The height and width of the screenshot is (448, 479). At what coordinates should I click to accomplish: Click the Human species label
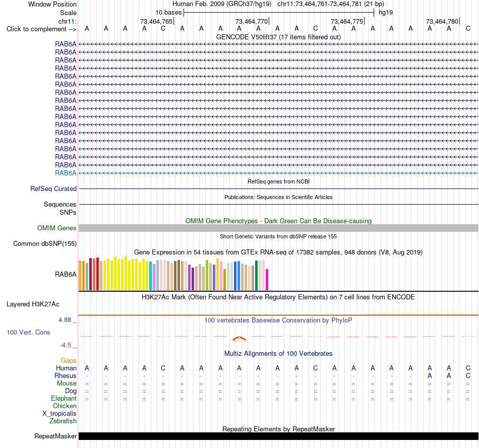click(66, 368)
